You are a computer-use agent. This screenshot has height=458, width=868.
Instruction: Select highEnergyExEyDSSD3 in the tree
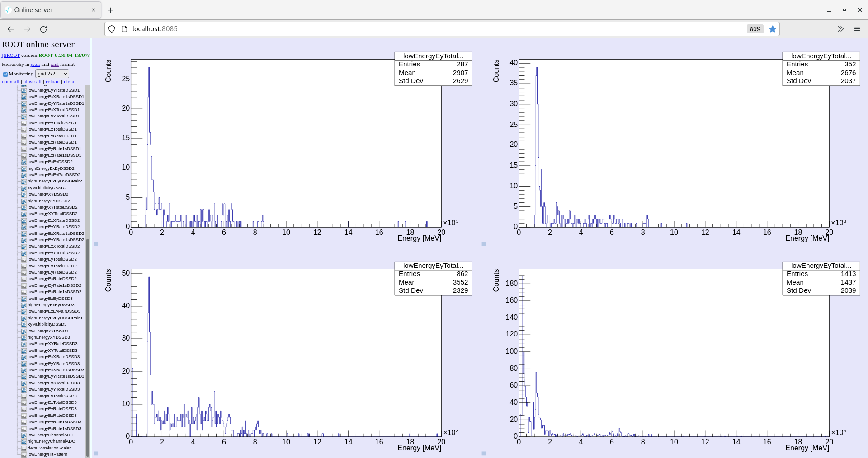pos(51,305)
